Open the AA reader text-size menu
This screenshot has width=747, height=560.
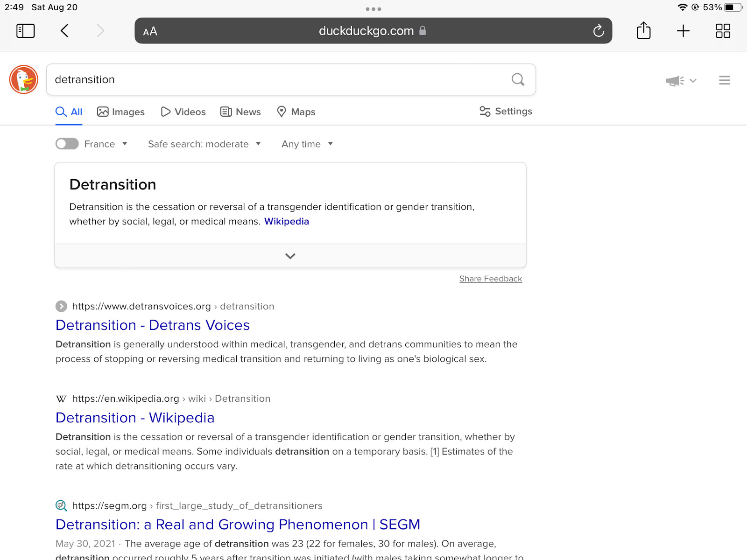(x=150, y=31)
